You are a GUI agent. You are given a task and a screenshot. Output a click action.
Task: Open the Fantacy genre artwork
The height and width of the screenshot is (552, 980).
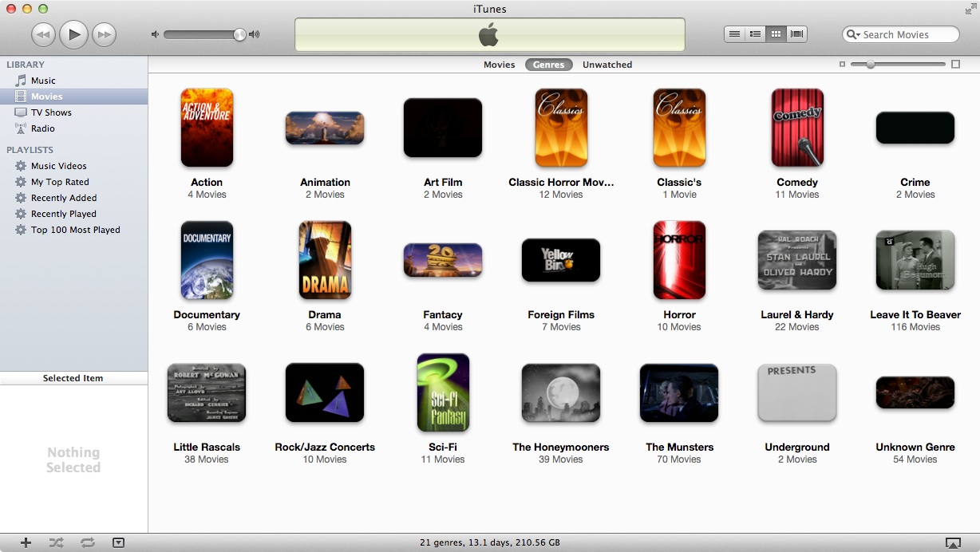(x=443, y=260)
